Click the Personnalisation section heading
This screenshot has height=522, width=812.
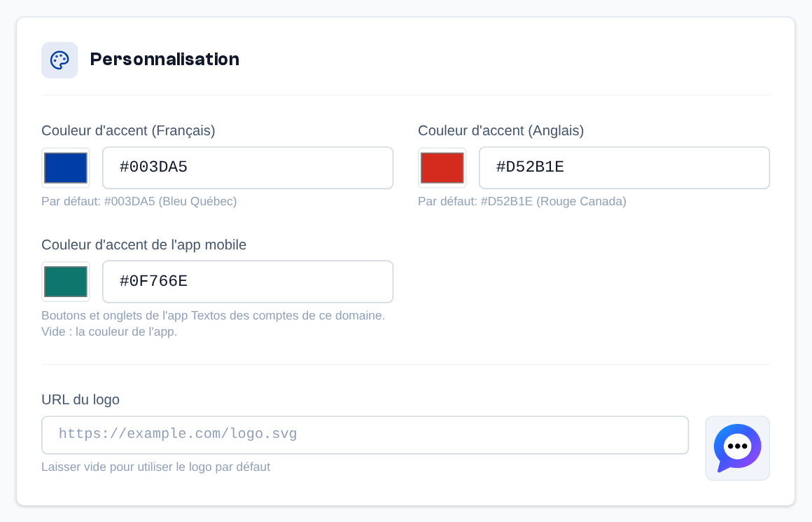pos(164,60)
